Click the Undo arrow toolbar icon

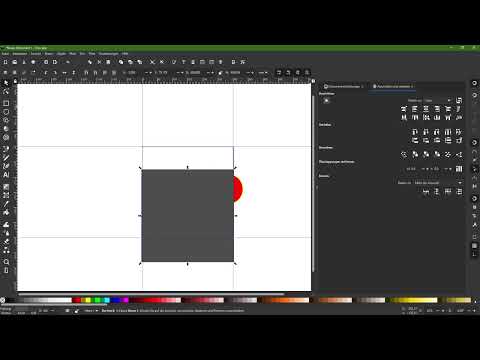tap(68, 62)
